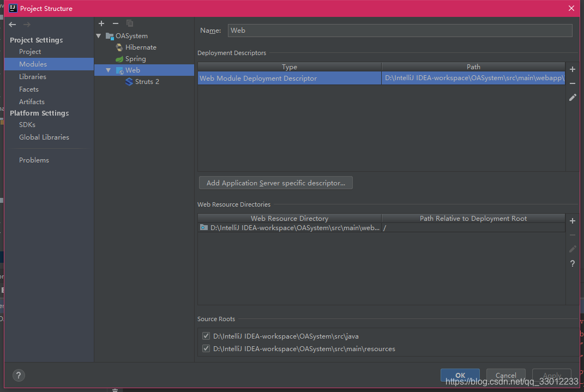The height and width of the screenshot is (392, 584).
Task: Select Spring in the module tree
Action: tap(136, 59)
